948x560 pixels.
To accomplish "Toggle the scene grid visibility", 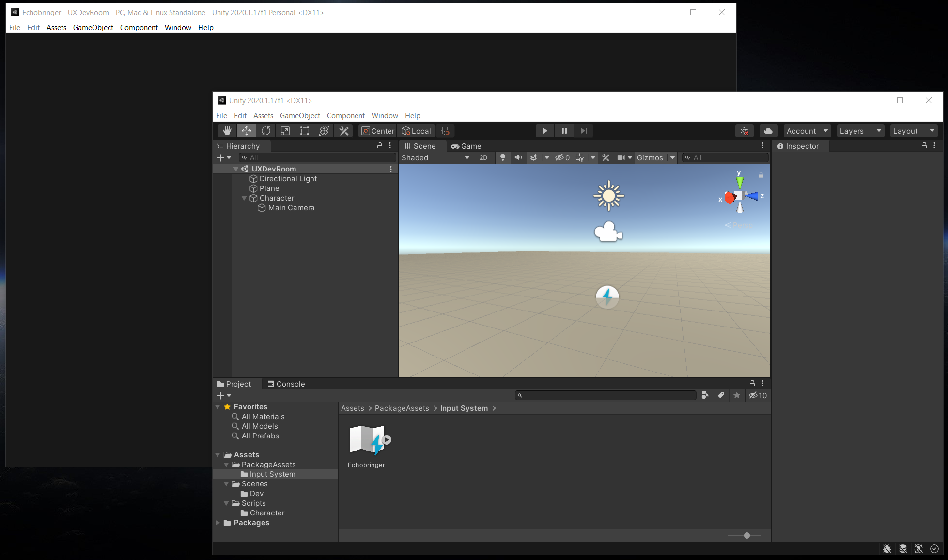I will pyautogui.click(x=580, y=157).
